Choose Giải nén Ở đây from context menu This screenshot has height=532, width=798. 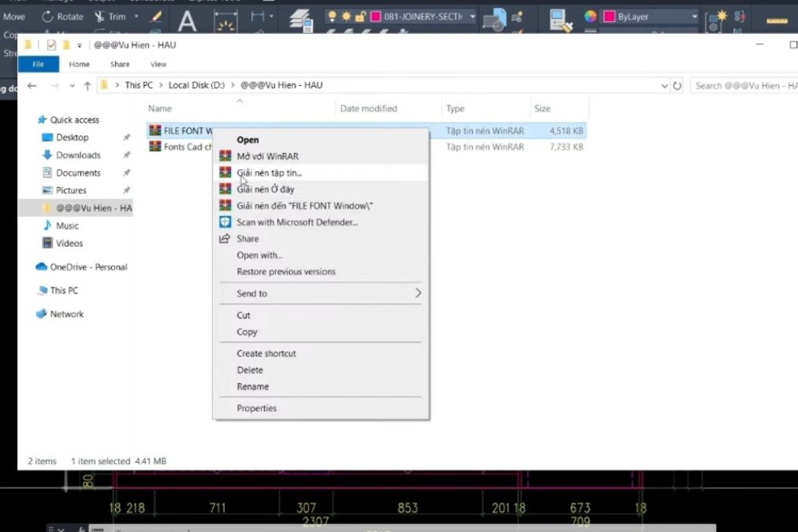click(265, 190)
